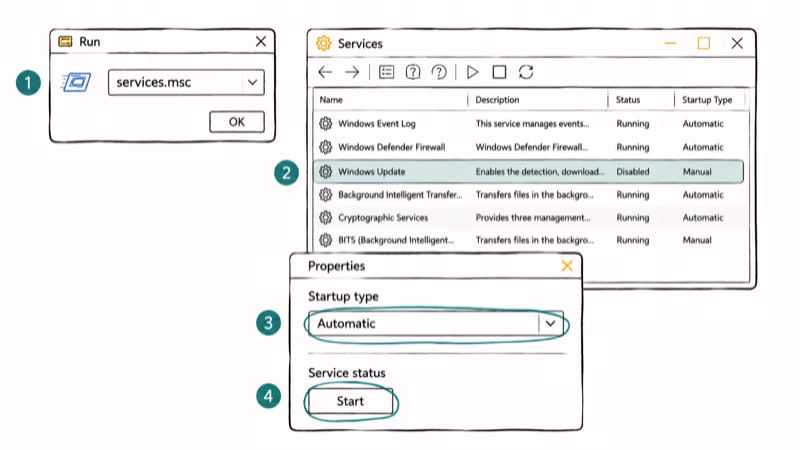800x450 pixels.
Task: Open the Startup type dropdown arrow
Action: (x=550, y=323)
